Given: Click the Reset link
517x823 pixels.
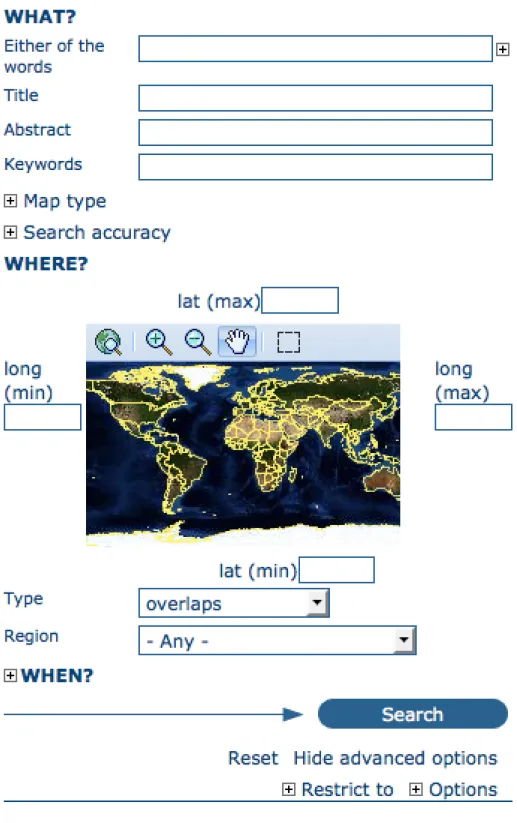Looking at the screenshot, I should [253, 758].
